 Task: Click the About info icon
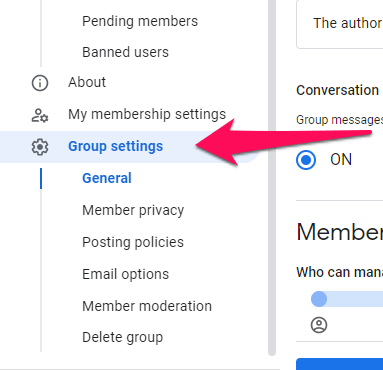40,83
